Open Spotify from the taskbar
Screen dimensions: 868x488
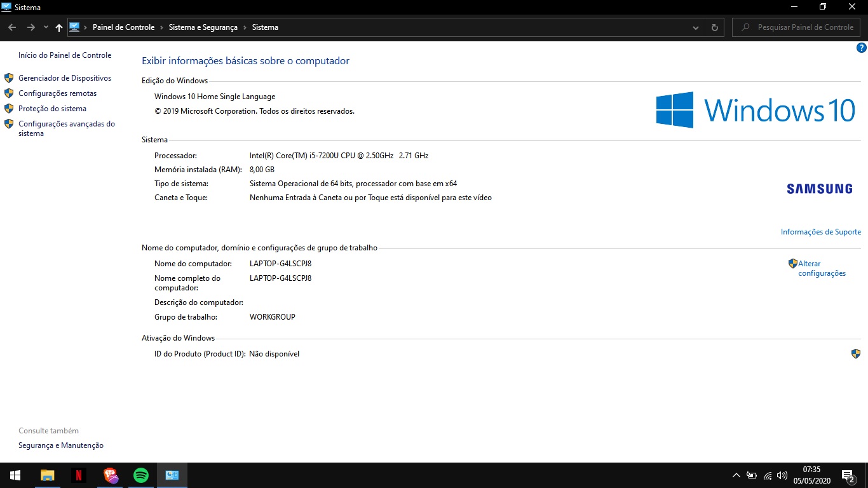point(141,475)
